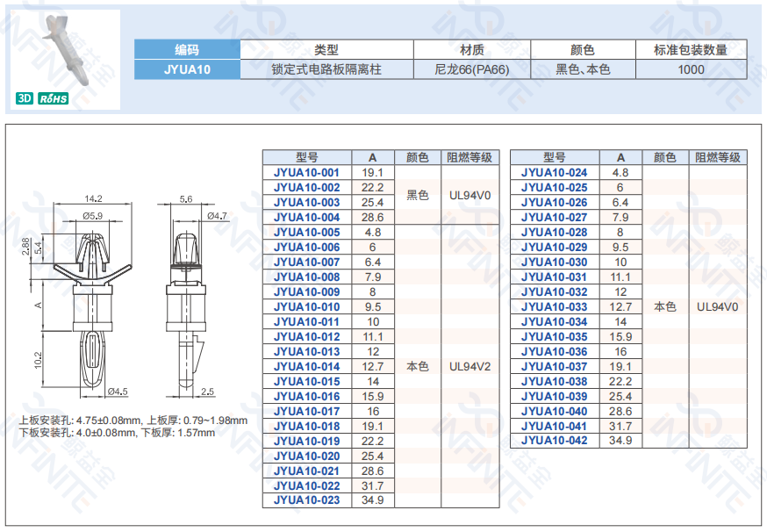Screen dimensions: 767x532
Task: Open the product photo thumbnail
Action: coord(68,51)
